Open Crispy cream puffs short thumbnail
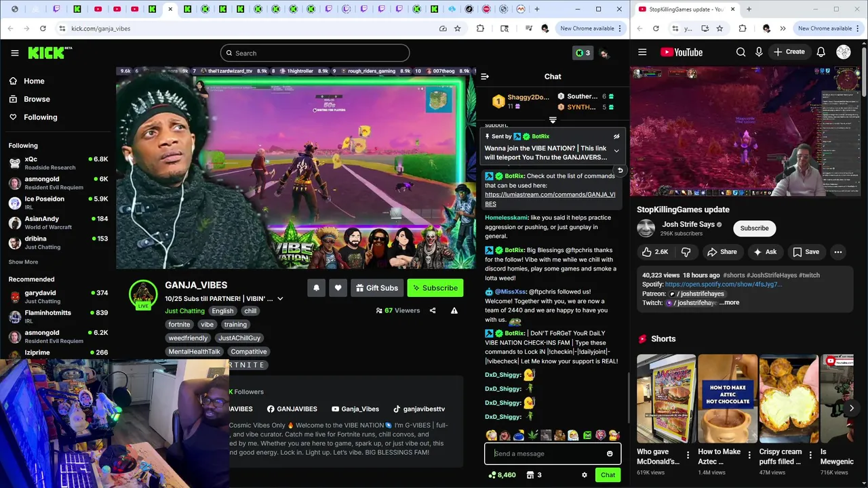The width and height of the screenshot is (868, 488). (x=789, y=399)
